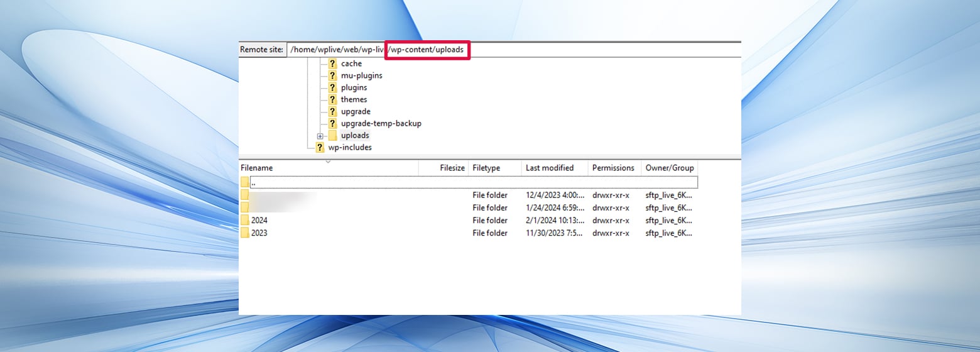
Task: Click the upgrade-temp-backup folder question-mark icon
Action: click(332, 123)
